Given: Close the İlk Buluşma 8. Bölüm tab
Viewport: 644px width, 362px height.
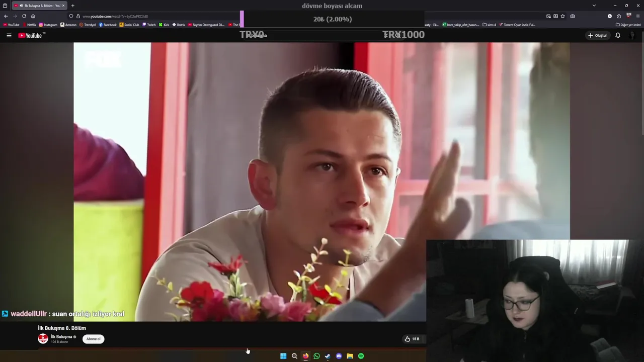Looking at the screenshot, I should click(63, 6).
